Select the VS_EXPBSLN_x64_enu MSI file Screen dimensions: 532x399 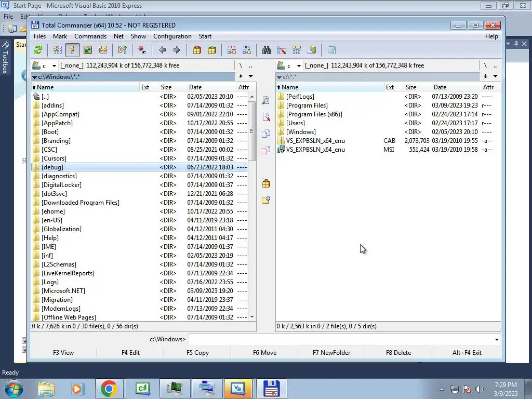point(388,150)
